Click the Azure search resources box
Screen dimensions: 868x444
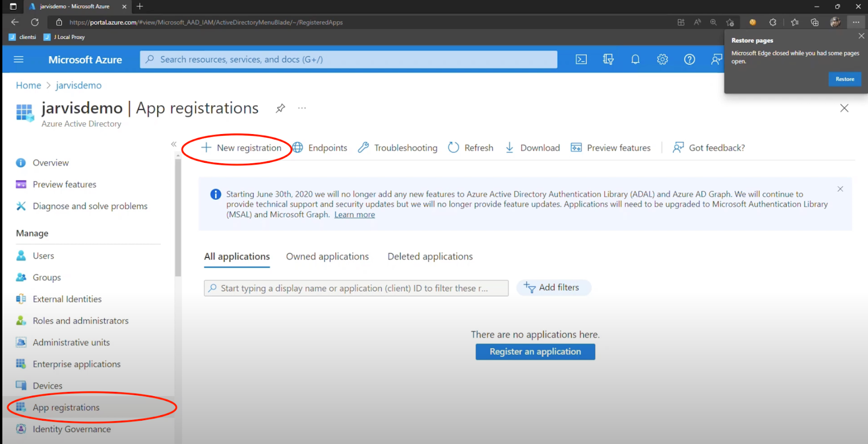click(x=349, y=60)
